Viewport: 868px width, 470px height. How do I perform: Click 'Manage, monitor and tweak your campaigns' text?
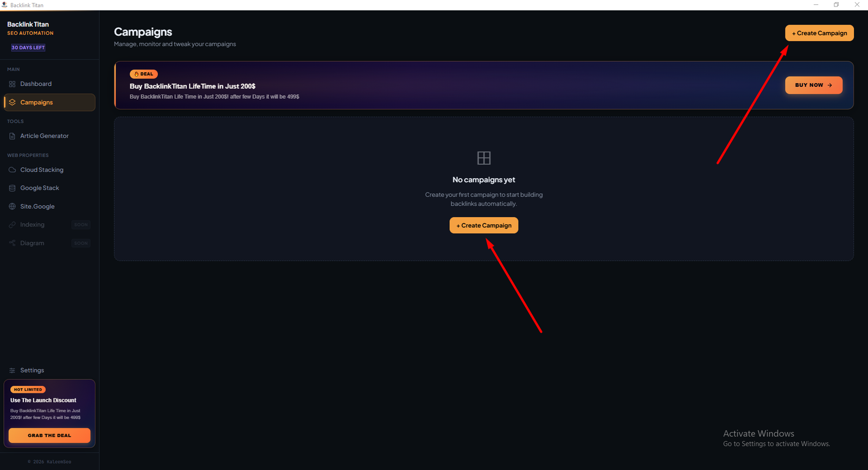(x=175, y=44)
